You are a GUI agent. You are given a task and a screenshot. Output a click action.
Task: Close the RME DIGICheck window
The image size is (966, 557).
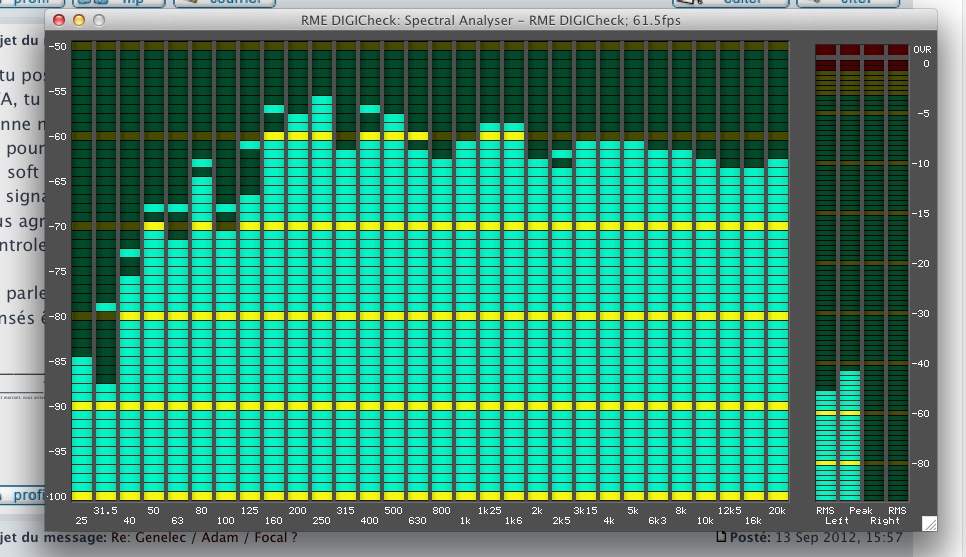[x=58, y=20]
